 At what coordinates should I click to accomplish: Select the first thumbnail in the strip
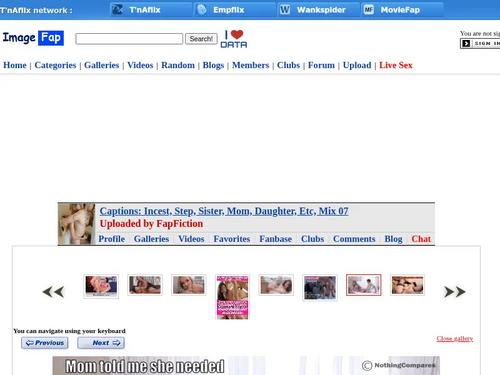coord(101,286)
